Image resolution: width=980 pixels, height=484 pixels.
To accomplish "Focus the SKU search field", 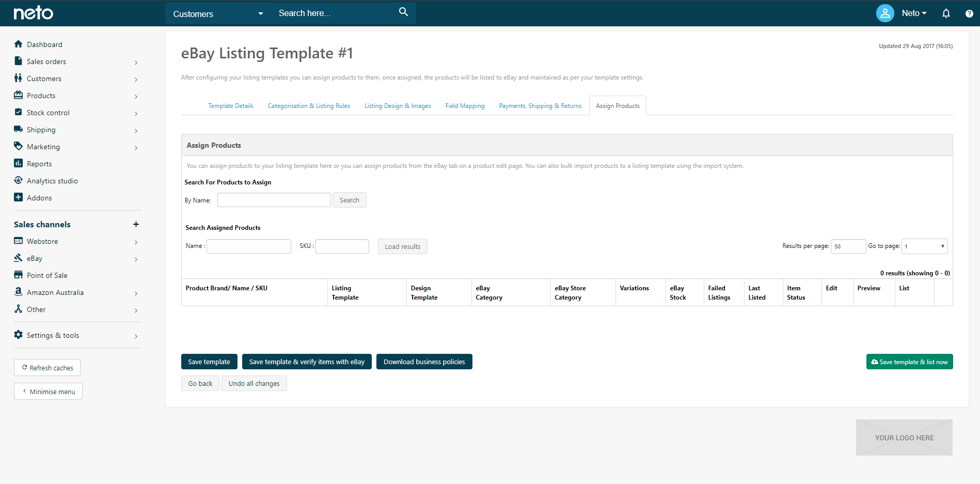I will pyautogui.click(x=342, y=246).
